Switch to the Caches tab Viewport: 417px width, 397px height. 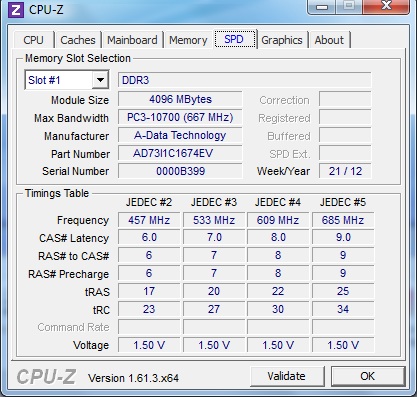click(78, 40)
